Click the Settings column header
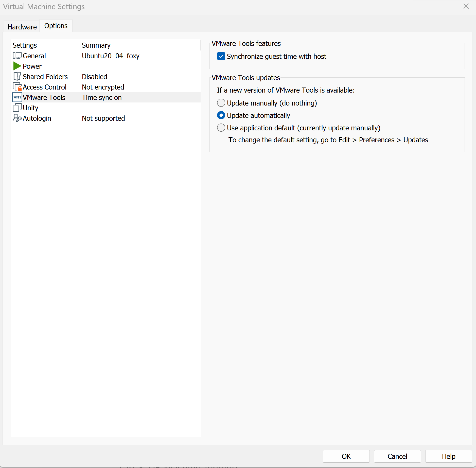476x468 pixels. tap(46, 45)
